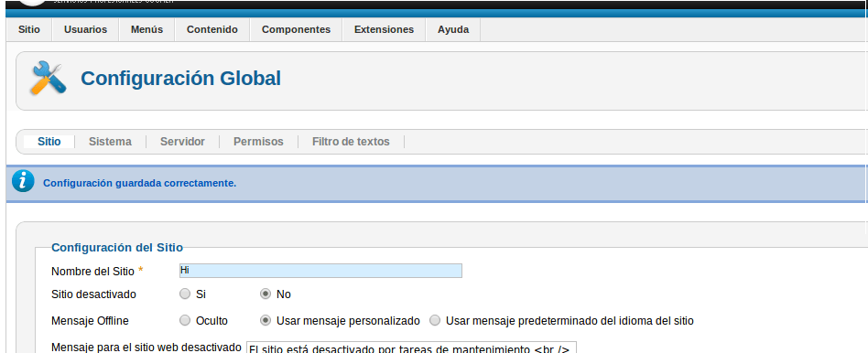Screen dimensions: 868x353
Task: Click the Mensaje Offline label
Action: (x=90, y=320)
